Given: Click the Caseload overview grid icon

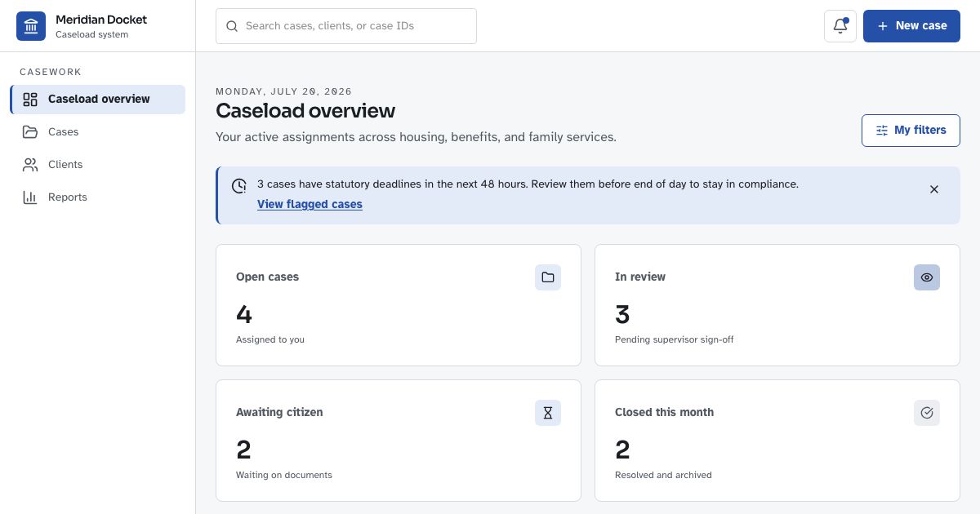Looking at the screenshot, I should [x=30, y=100].
